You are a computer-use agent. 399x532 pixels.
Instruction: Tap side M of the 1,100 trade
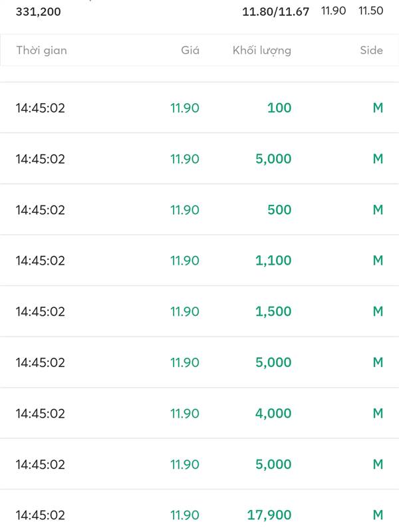coord(378,261)
